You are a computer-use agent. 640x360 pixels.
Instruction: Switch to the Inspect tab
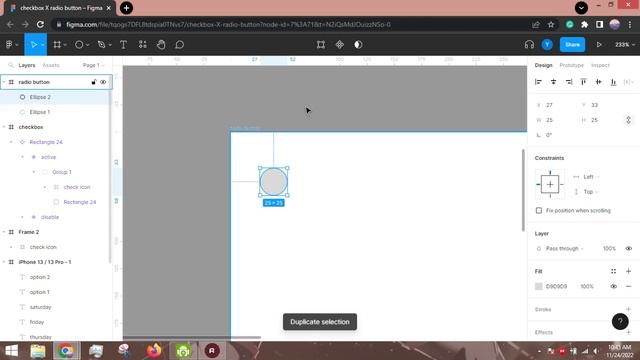600,65
